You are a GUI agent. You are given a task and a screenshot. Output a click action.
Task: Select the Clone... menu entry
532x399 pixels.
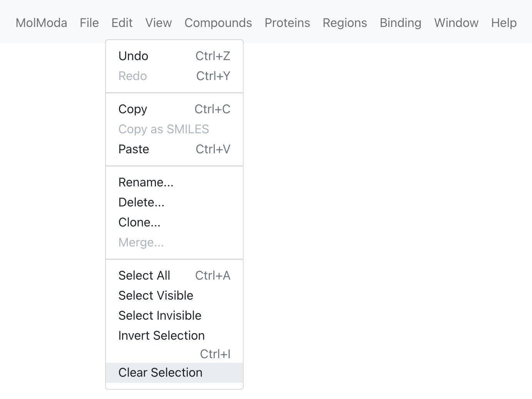pyautogui.click(x=174, y=222)
